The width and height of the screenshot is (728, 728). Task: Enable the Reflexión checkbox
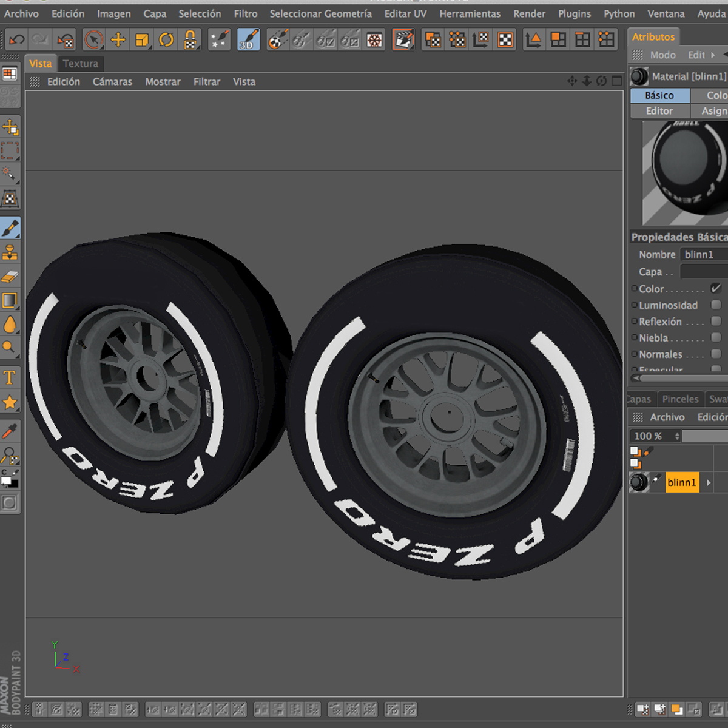coord(716,321)
